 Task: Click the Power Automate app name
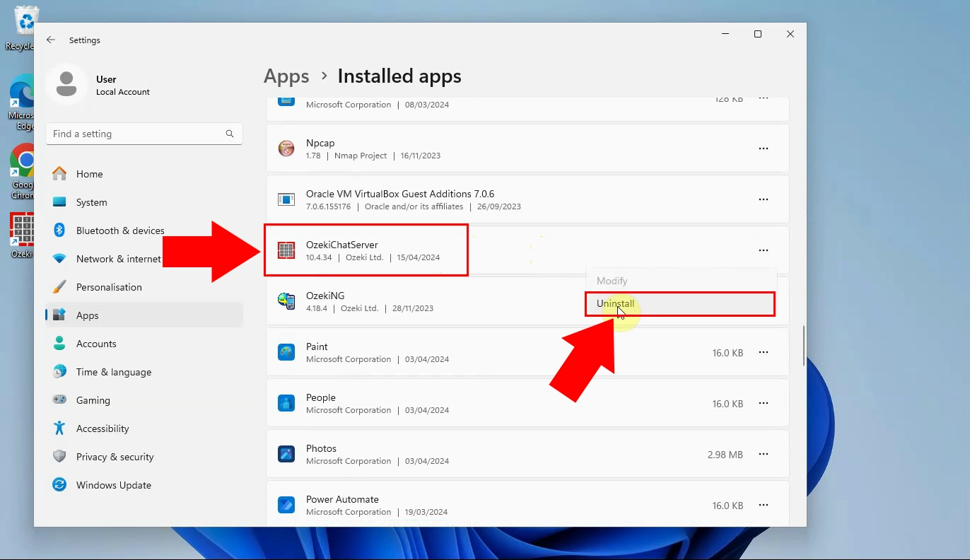pos(342,499)
